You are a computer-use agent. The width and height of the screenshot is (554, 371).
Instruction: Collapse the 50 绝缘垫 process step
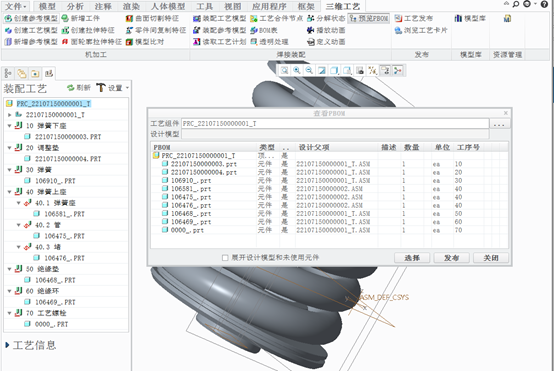click(x=10, y=269)
